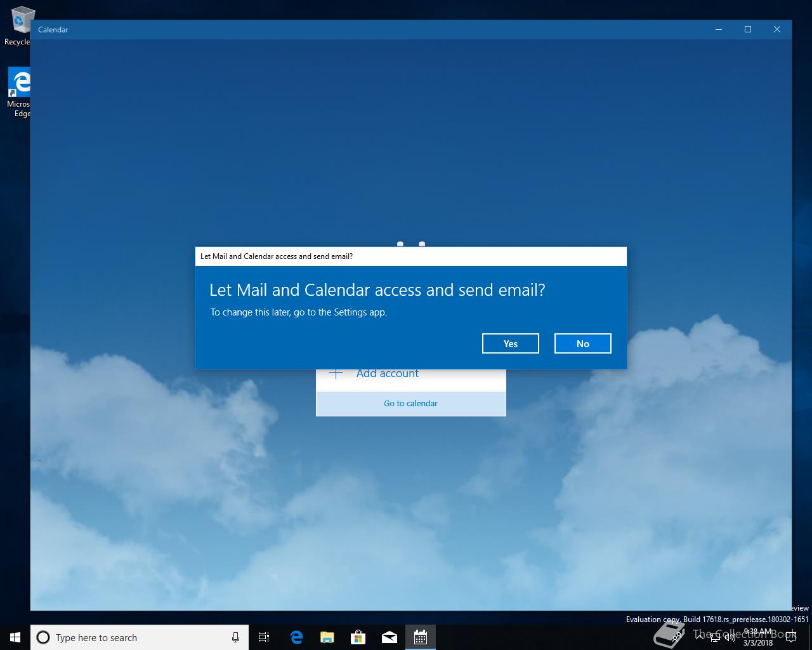Open People icon in system tray

[678, 637]
